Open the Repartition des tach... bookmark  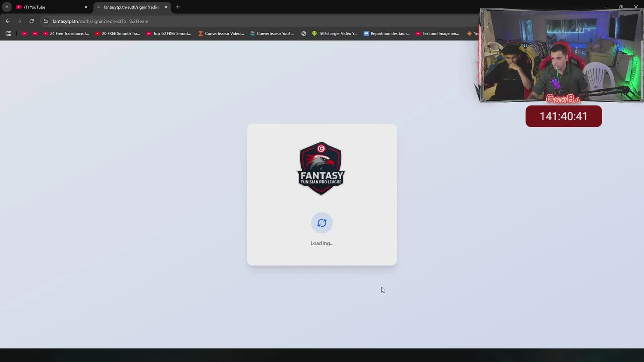pos(386,34)
